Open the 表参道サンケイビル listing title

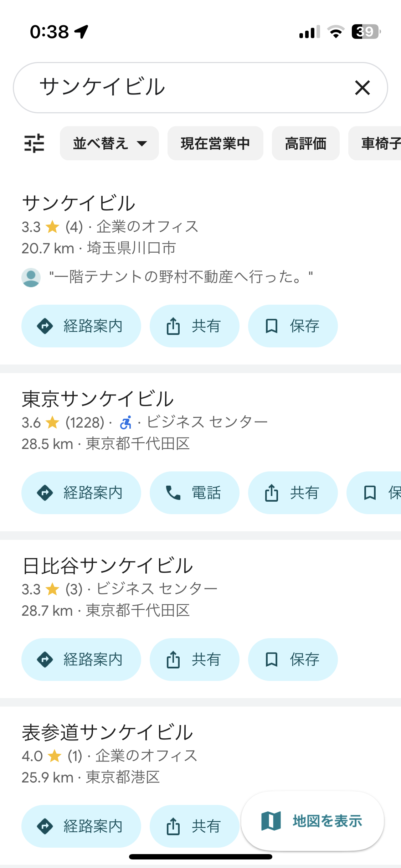(107, 733)
